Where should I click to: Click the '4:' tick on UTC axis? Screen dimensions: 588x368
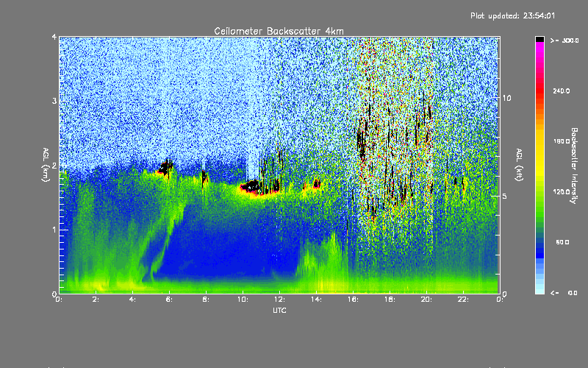coord(132,300)
